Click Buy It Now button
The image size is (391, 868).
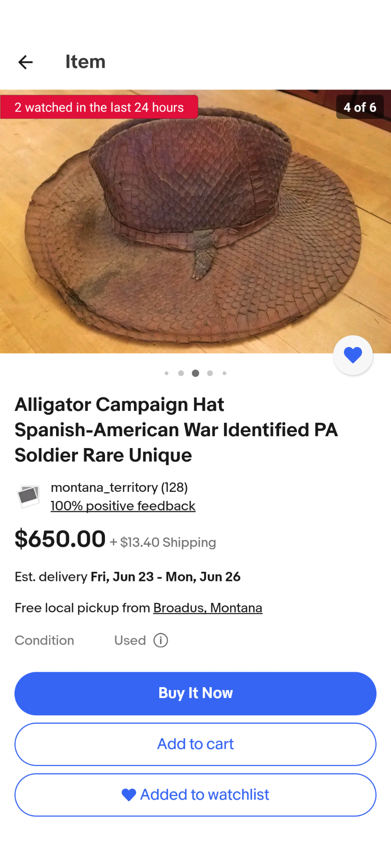195,693
